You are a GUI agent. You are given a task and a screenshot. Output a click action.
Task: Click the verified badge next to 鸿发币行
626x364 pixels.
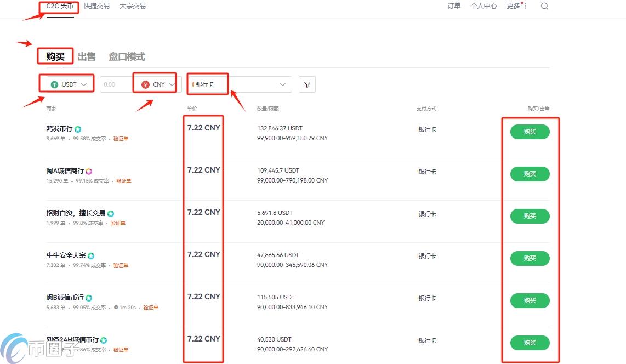coord(78,128)
